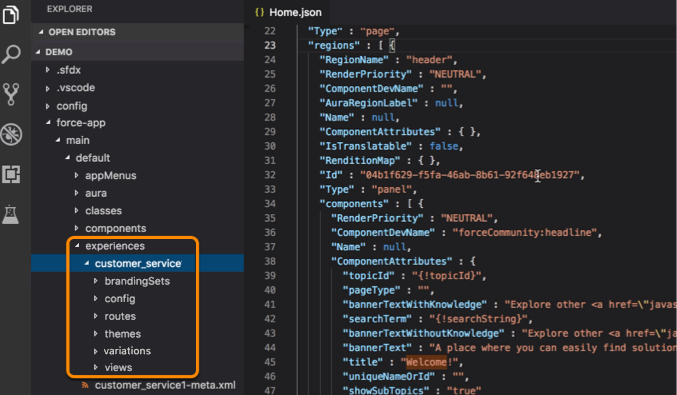Click the "pageType" key on line 40
This screenshot has width=677, height=395.
pos(371,290)
